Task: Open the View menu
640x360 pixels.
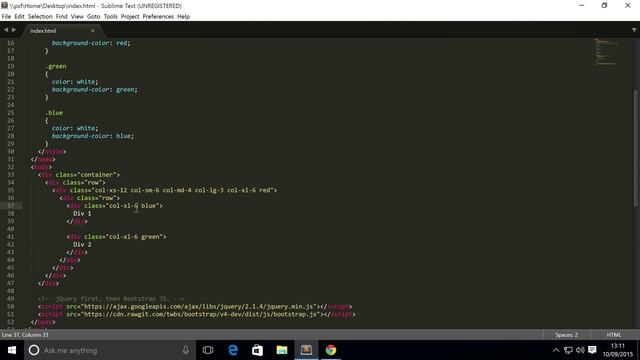Action: click(x=77, y=17)
